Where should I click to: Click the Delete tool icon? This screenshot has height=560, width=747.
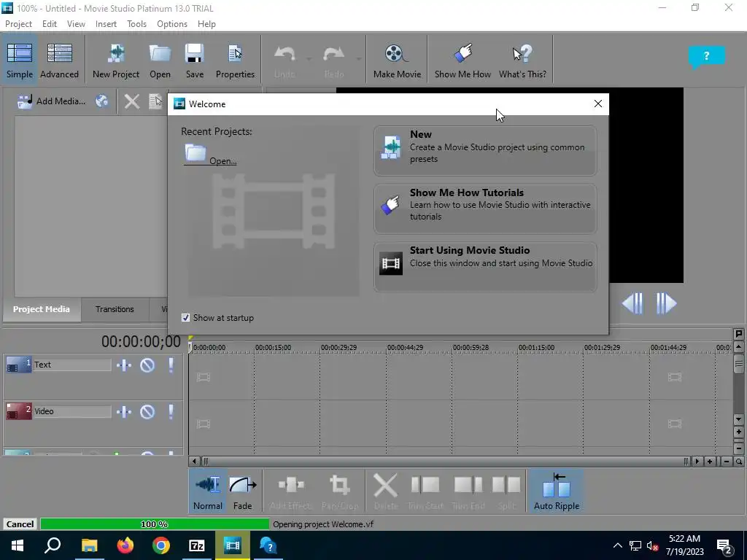385,491
